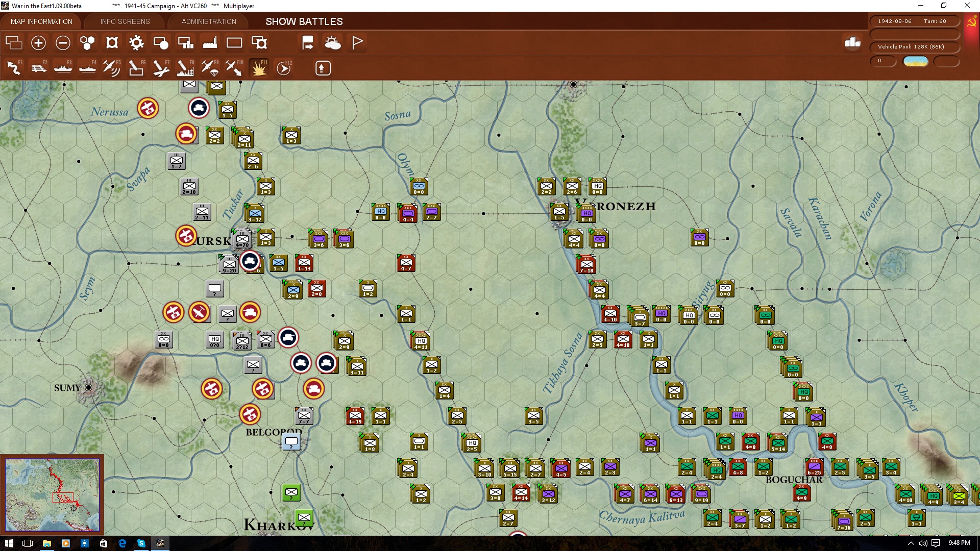Open the volume control in system tray
This screenshot has height=551, width=980.
pos(923,543)
